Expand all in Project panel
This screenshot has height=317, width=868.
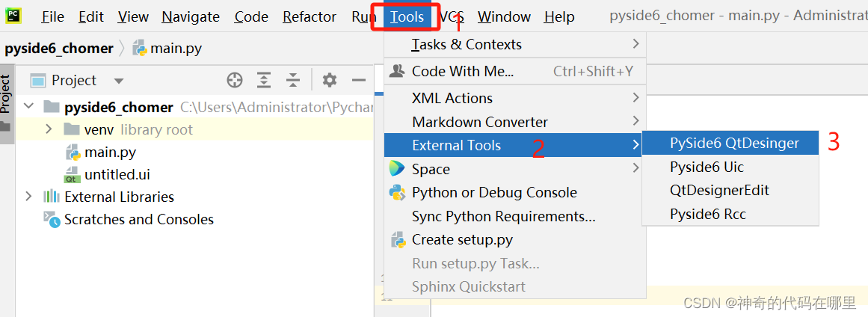coord(264,81)
